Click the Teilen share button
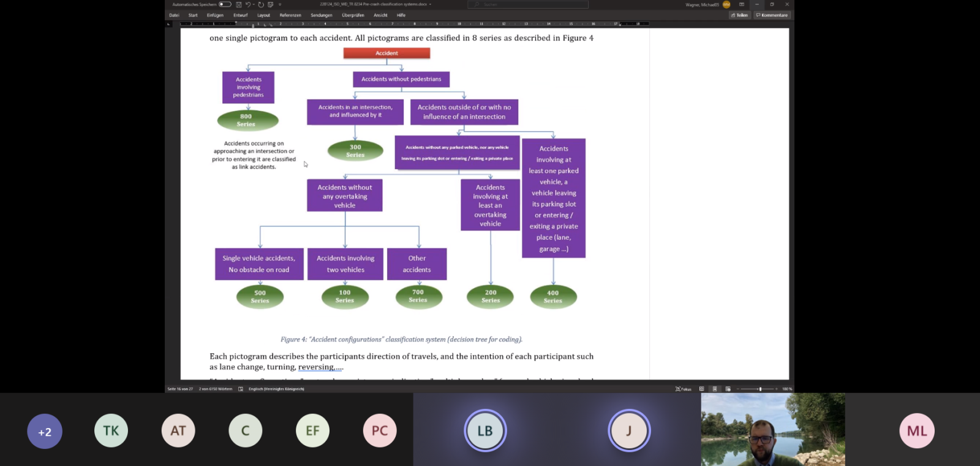 (740, 15)
